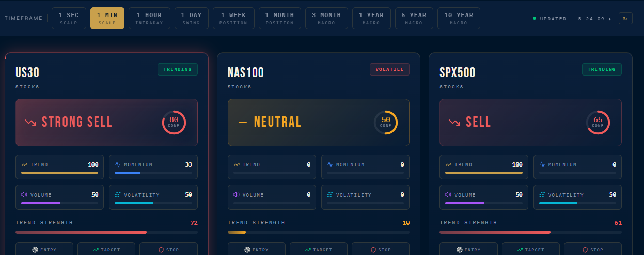The image size is (644, 255).
Task: Choose the 1 MONTH position timeframe
Action: pyautogui.click(x=279, y=18)
